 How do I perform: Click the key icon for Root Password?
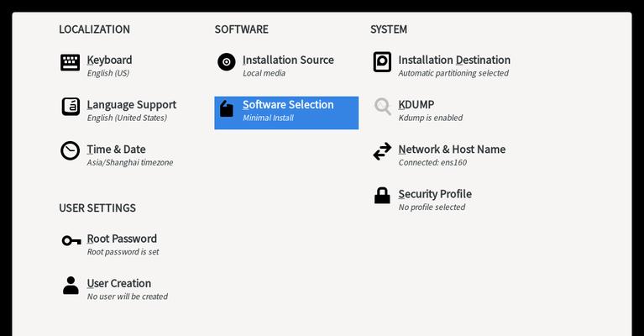pyautogui.click(x=71, y=240)
